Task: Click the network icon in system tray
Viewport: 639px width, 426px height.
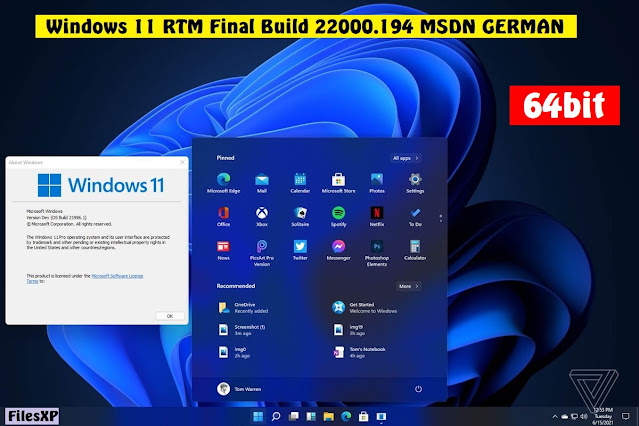Action: tap(574, 417)
